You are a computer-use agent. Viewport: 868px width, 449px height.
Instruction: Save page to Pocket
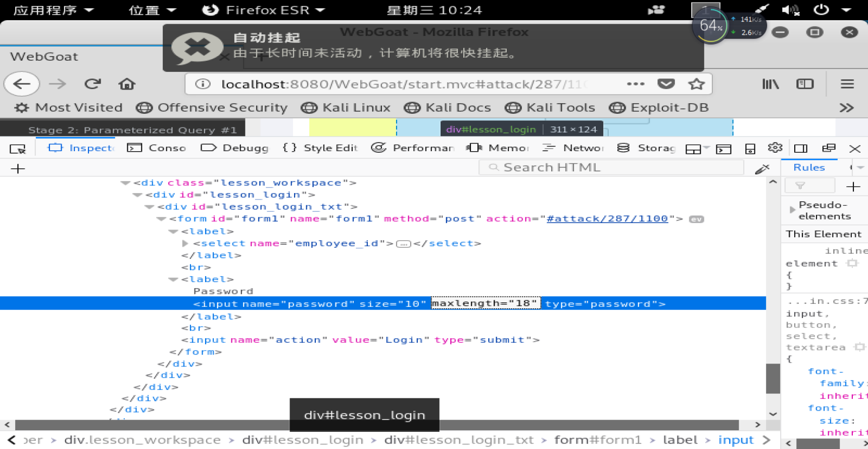666,84
